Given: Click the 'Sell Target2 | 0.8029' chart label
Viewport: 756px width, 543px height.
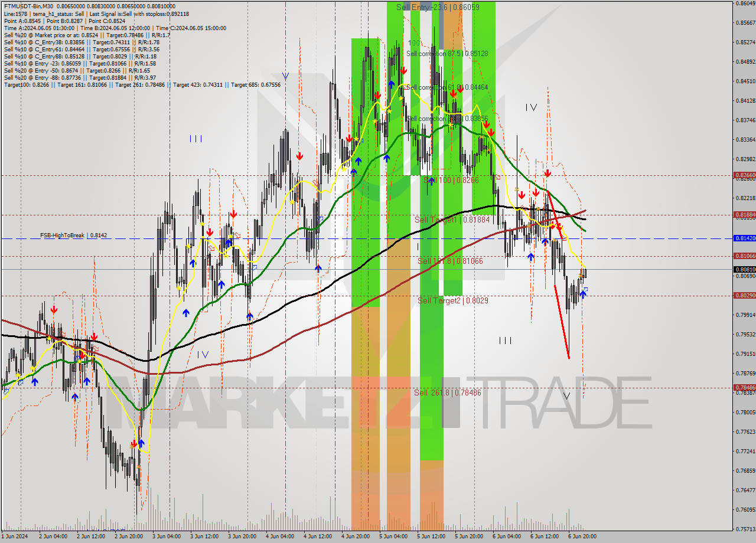Looking at the screenshot, I should (x=453, y=300).
